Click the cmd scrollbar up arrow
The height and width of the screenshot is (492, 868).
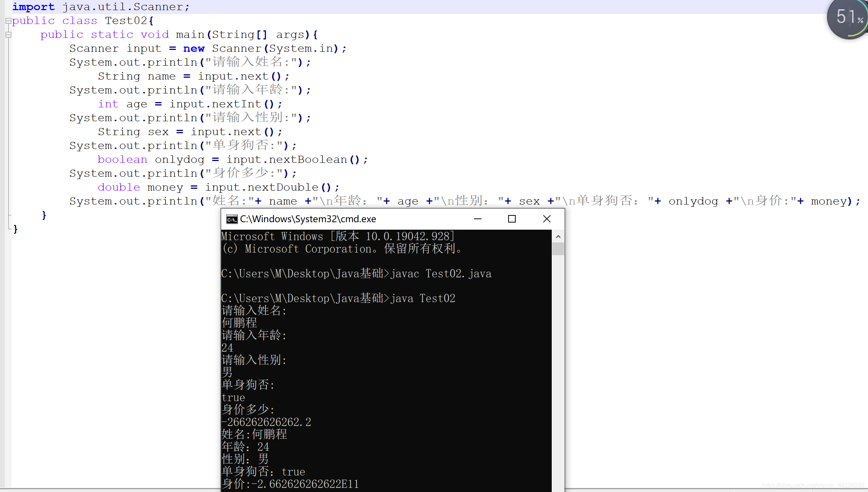pos(558,236)
